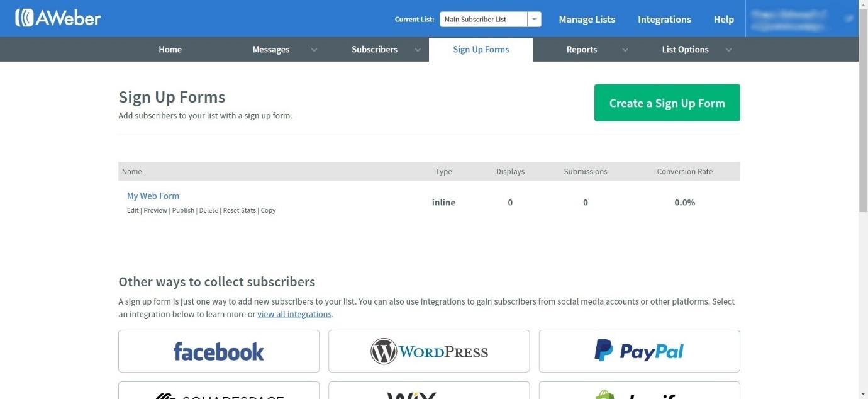Copy My Web Form
The image size is (868, 399).
268,210
